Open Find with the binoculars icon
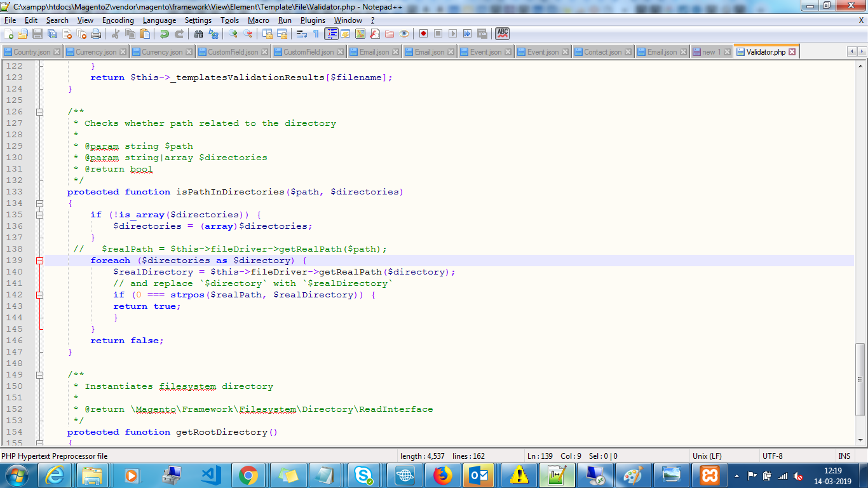 tap(199, 34)
